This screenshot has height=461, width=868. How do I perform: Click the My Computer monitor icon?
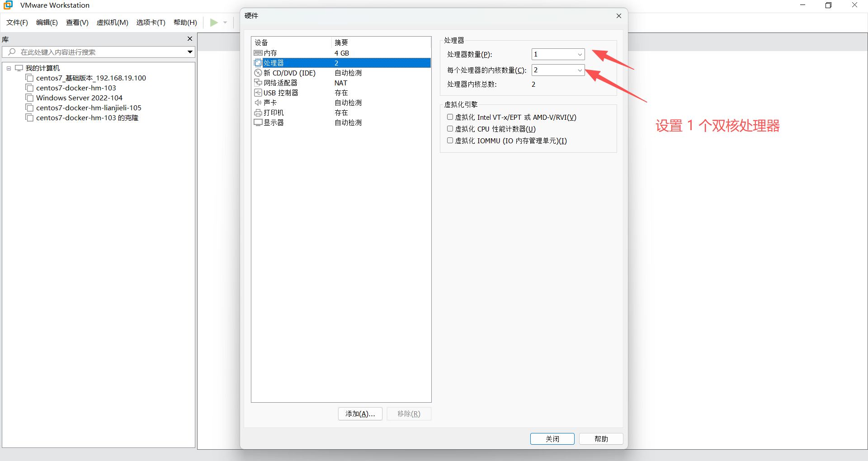19,68
